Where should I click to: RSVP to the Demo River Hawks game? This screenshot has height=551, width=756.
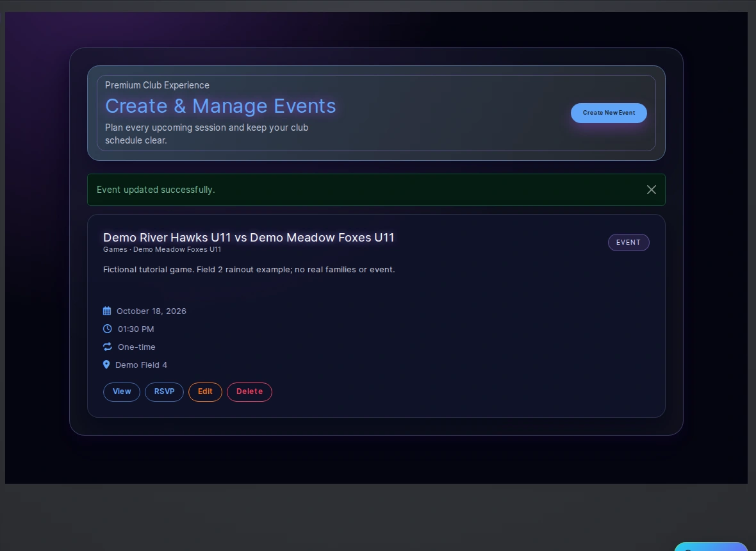(x=165, y=391)
